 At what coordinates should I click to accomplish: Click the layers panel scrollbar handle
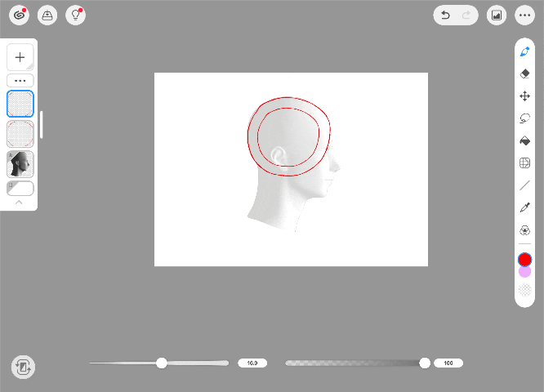[x=42, y=125]
